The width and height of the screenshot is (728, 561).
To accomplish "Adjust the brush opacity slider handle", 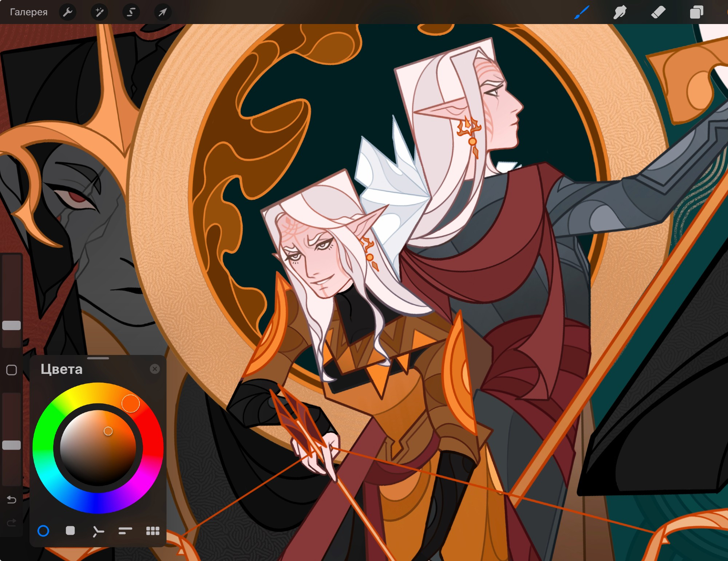I will [12, 445].
